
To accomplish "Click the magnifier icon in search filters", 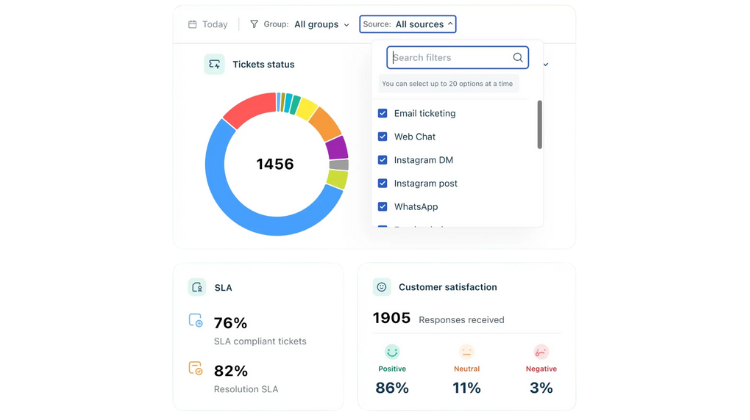I will click(x=517, y=58).
